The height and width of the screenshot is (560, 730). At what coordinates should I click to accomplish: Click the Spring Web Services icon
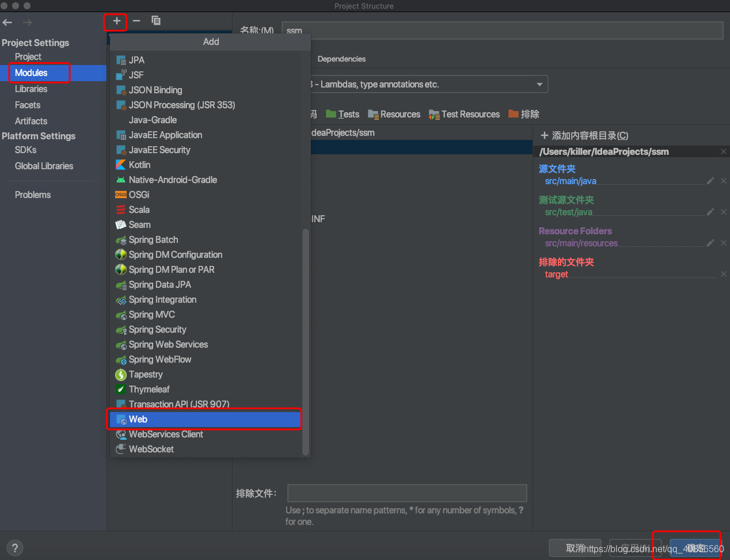point(121,344)
